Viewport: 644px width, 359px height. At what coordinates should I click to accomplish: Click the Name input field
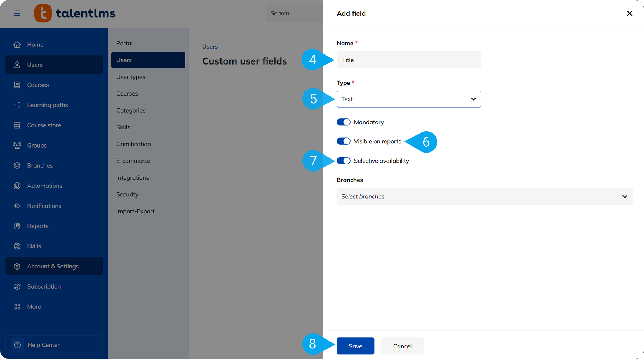[x=409, y=60]
